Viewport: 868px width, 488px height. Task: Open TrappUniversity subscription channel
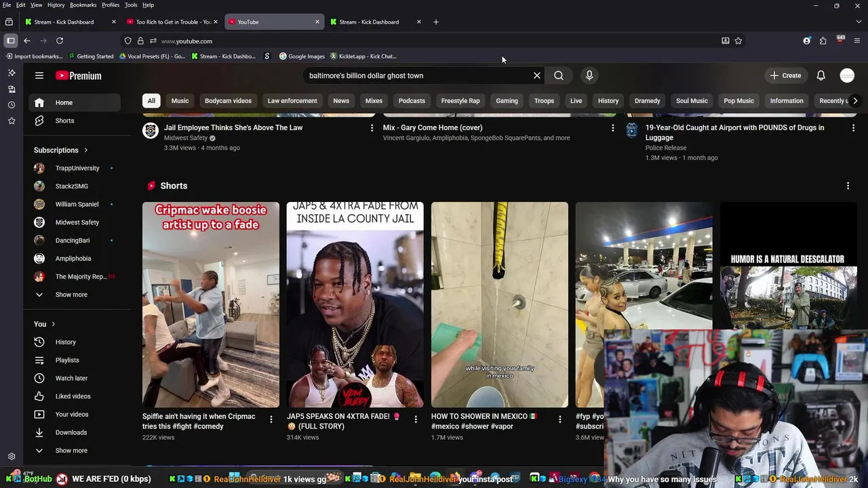(x=75, y=168)
